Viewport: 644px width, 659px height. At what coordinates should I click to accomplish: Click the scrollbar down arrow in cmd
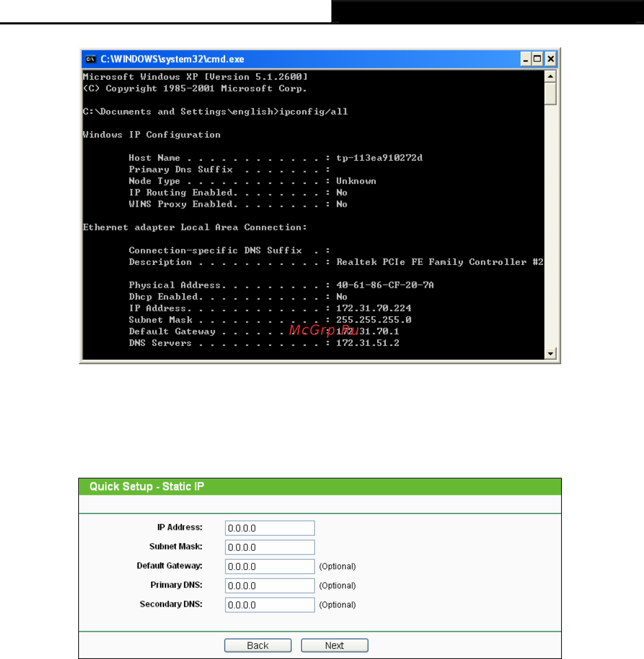(x=551, y=353)
